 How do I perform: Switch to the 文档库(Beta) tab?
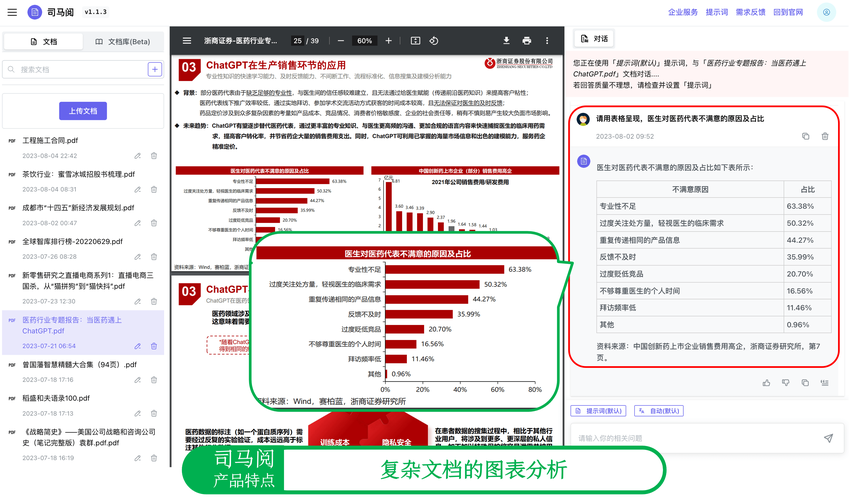pyautogui.click(x=123, y=41)
